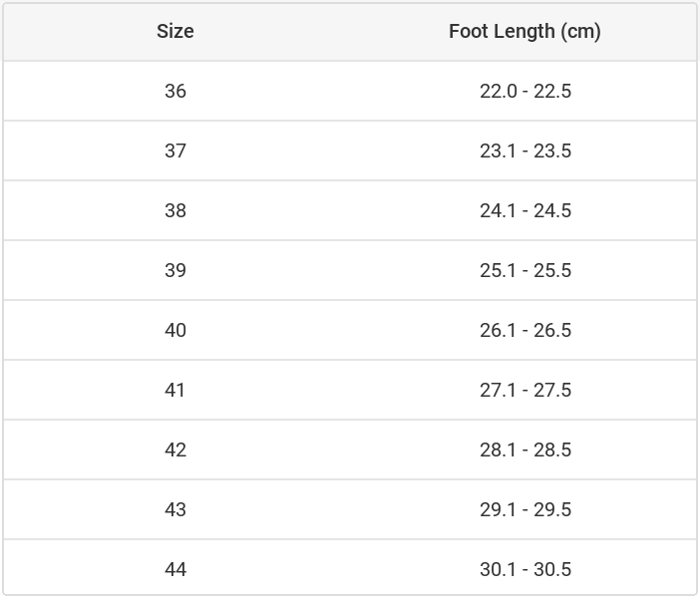
Task: Click the 29.1 - 29.5 foot length
Action: tap(525, 509)
